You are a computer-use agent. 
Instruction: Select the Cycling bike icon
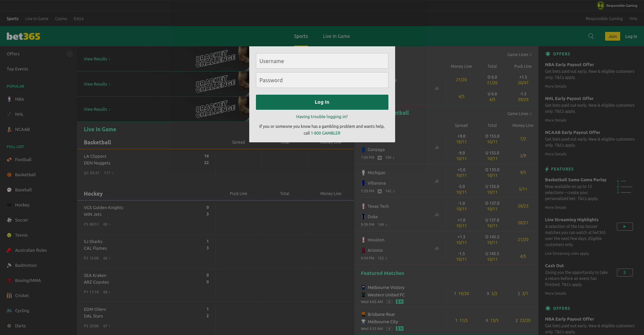click(x=9, y=311)
